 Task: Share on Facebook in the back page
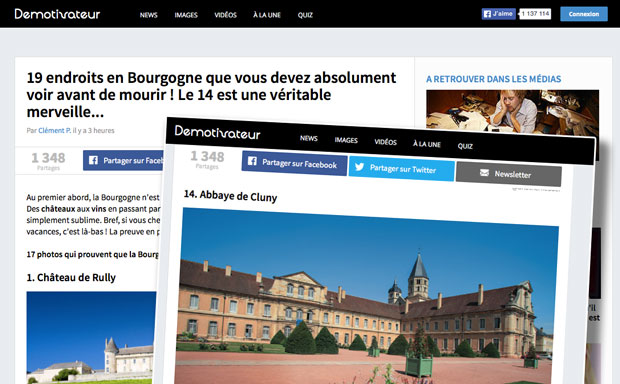click(x=123, y=160)
